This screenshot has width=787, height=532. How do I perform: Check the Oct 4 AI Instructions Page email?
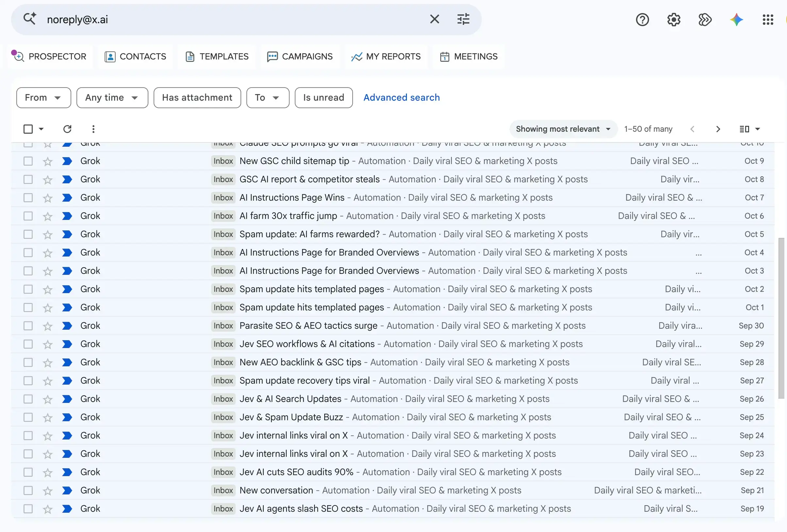click(28, 253)
